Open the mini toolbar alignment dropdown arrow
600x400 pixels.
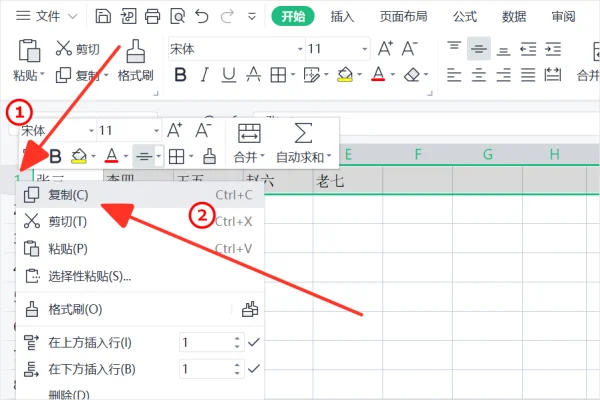[x=158, y=156]
